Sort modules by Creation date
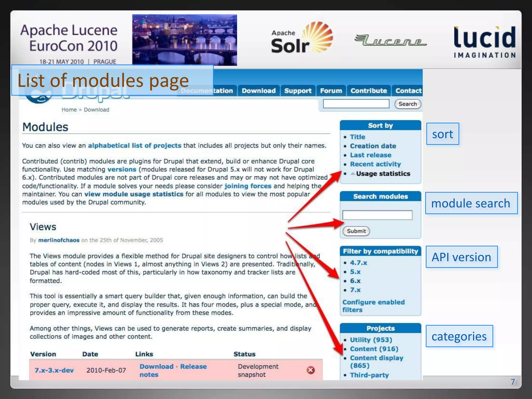The image size is (532, 399). tap(373, 146)
